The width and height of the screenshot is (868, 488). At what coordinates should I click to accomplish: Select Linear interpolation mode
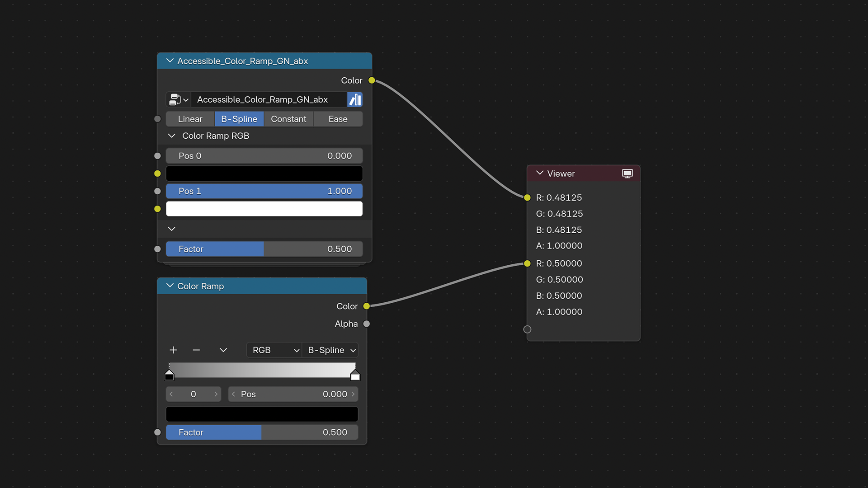[190, 119]
